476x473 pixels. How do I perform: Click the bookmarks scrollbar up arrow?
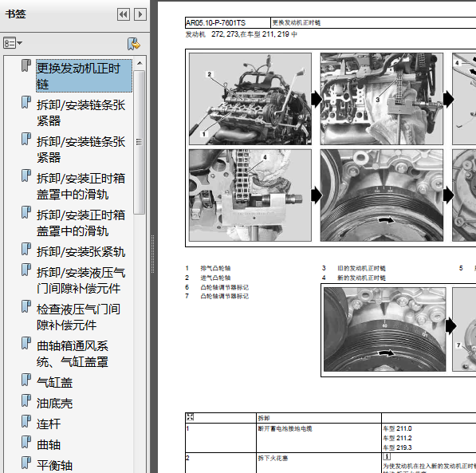click(140, 63)
